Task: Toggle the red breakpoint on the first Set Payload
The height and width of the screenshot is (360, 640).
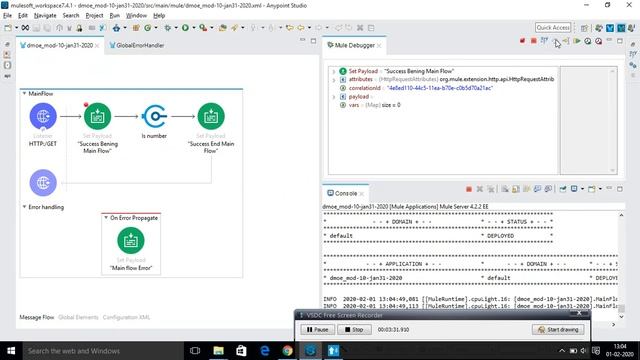Action: 86,104
